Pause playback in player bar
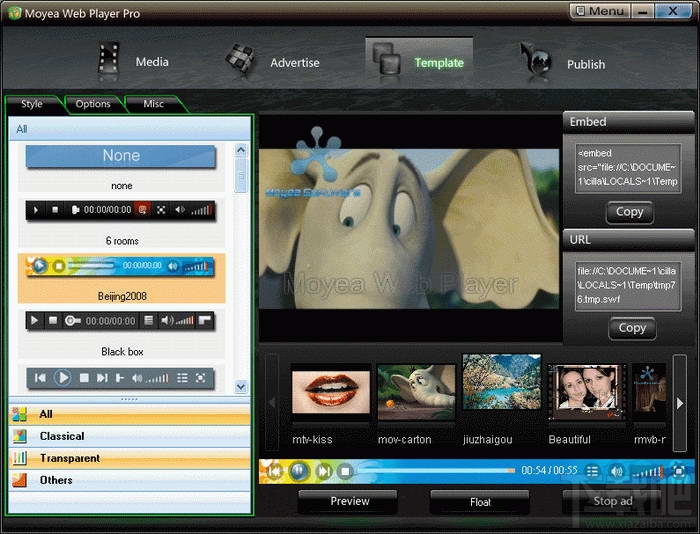 pyautogui.click(x=299, y=471)
